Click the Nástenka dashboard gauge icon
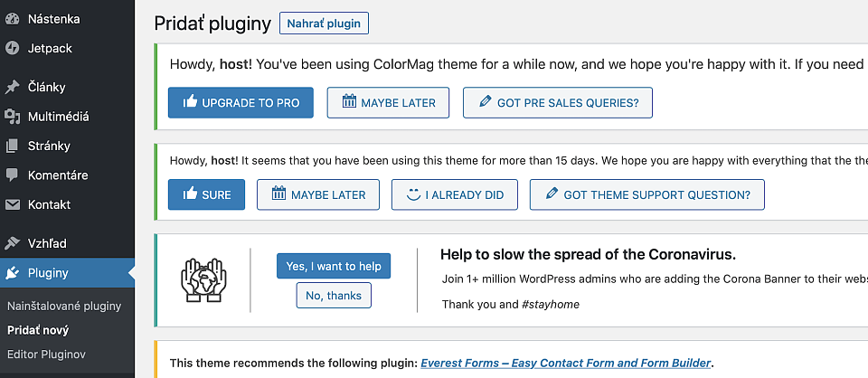Screen dimensions: 868x378 pos(12,19)
